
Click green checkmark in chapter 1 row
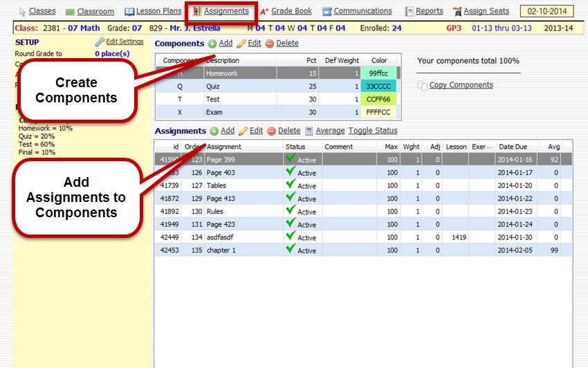coord(291,249)
